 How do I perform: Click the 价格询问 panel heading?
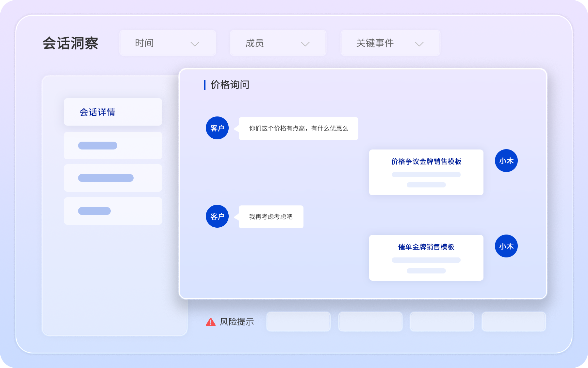click(230, 85)
